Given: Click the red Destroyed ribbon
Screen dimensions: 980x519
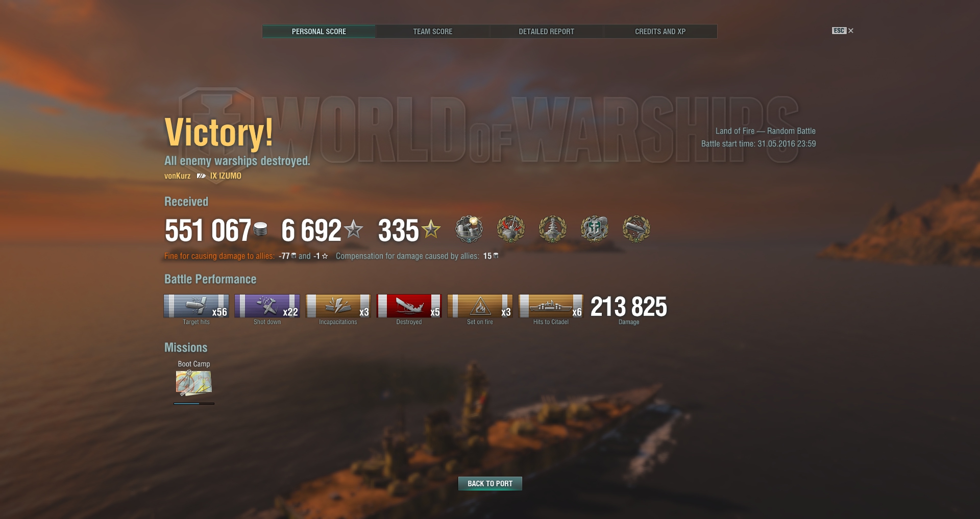Looking at the screenshot, I should pyautogui.click(x=409, y=306).
